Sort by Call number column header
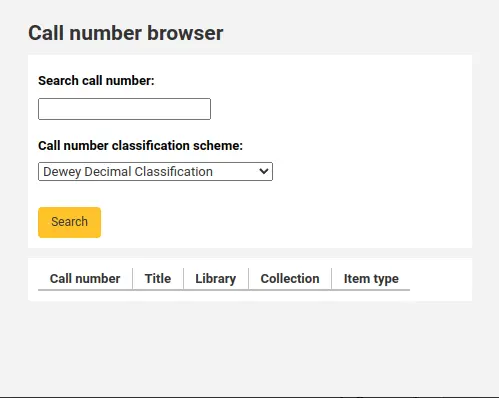The height and width of the screenshot is (398, 499). tap(85, 279)
